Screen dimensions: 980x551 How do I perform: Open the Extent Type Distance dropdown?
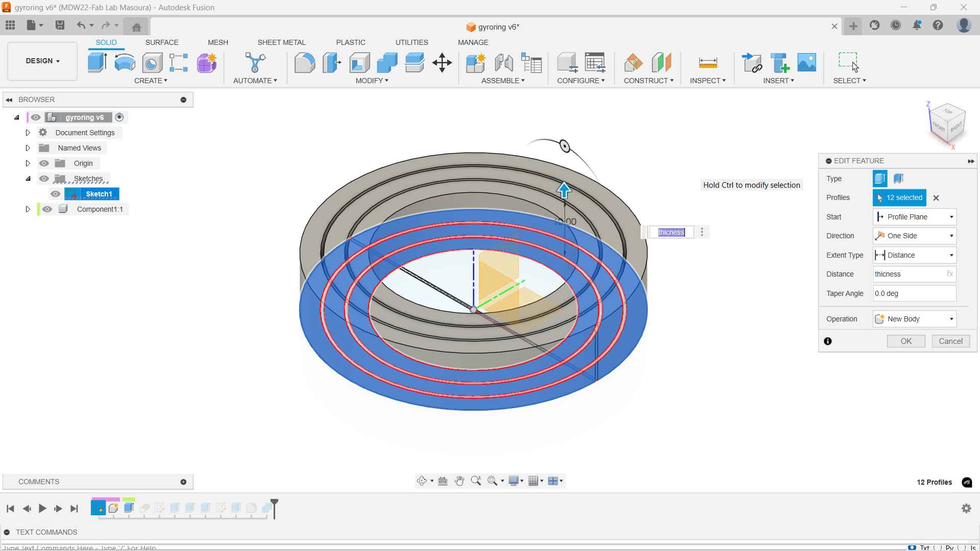point(914,255)
